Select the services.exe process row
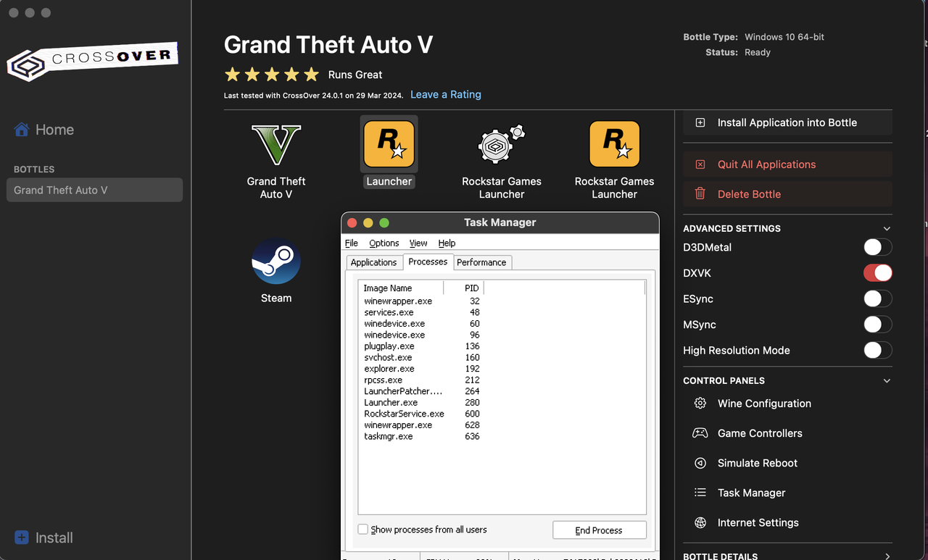This screenshot has height=560, width=928. [x=422, y=312]
